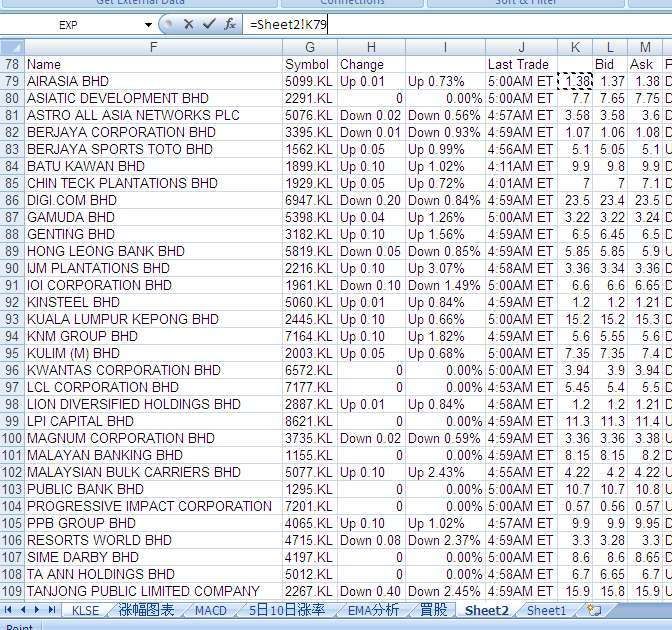The width and height of the screenshot is (672, 630).
Task: Click the Change header cell
Action: coord(372,64)
